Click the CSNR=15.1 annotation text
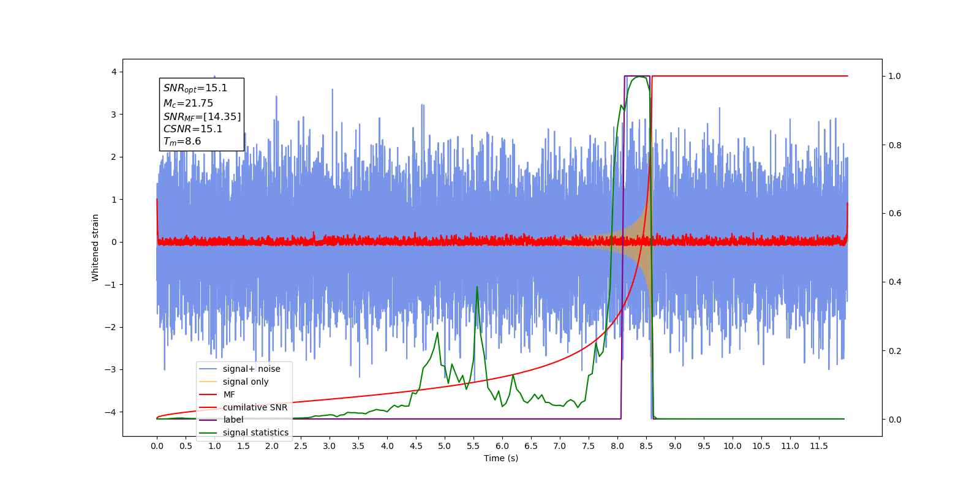 coord(193,129)
